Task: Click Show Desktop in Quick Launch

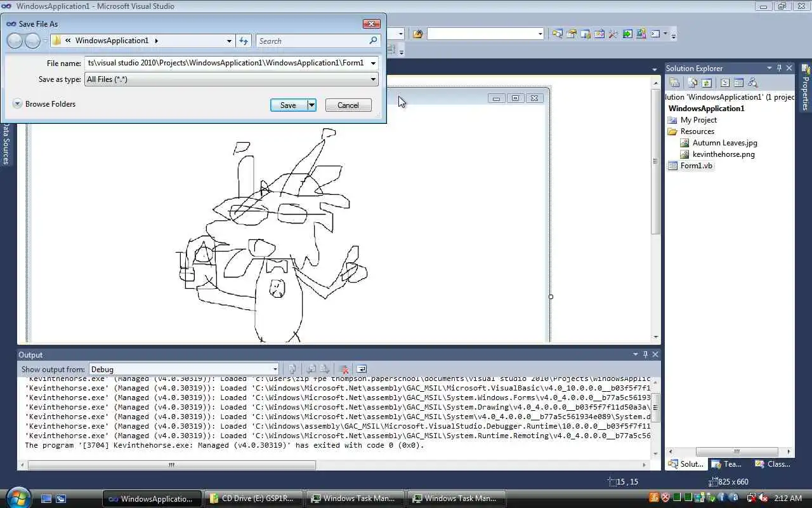Action: pyautogui.click(x=46, y=499)
